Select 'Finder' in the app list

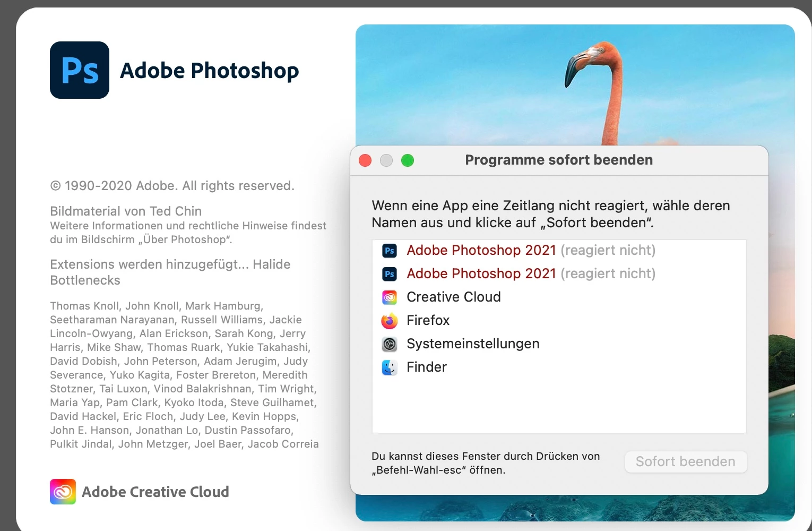[x=559, y=367]
